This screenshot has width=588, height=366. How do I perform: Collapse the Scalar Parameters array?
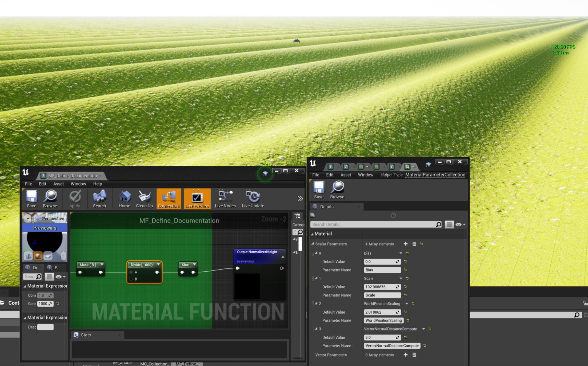pyautogui.click(x=313, y=244)
